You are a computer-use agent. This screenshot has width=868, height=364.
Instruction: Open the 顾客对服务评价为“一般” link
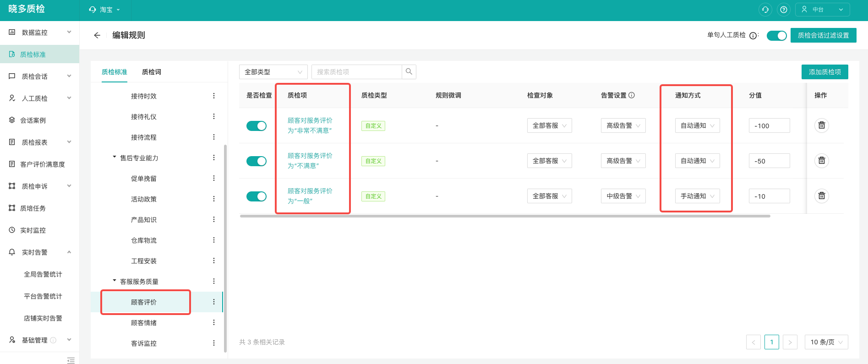click(x=310, y=196)
